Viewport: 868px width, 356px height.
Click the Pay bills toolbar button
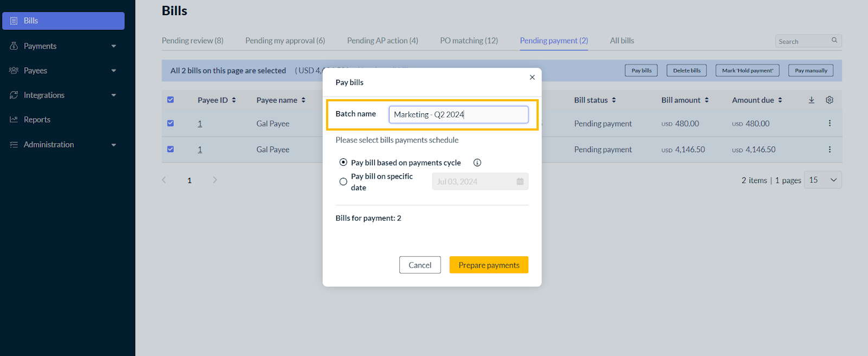641,70
